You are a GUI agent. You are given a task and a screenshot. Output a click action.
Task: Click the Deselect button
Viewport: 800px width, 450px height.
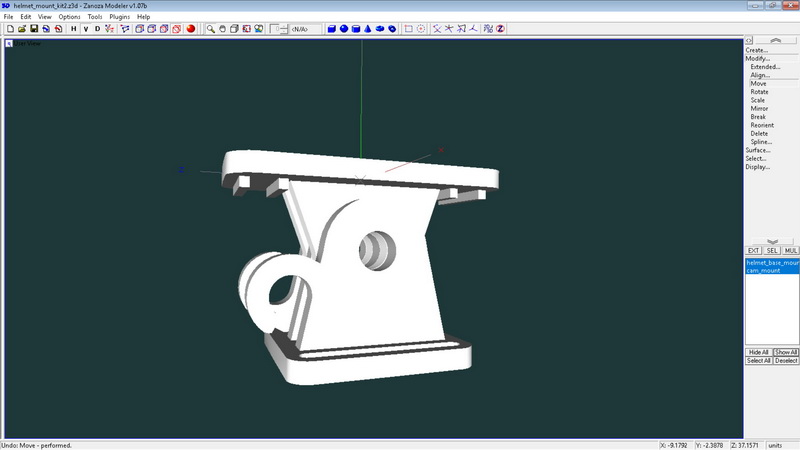coord(786,360)
